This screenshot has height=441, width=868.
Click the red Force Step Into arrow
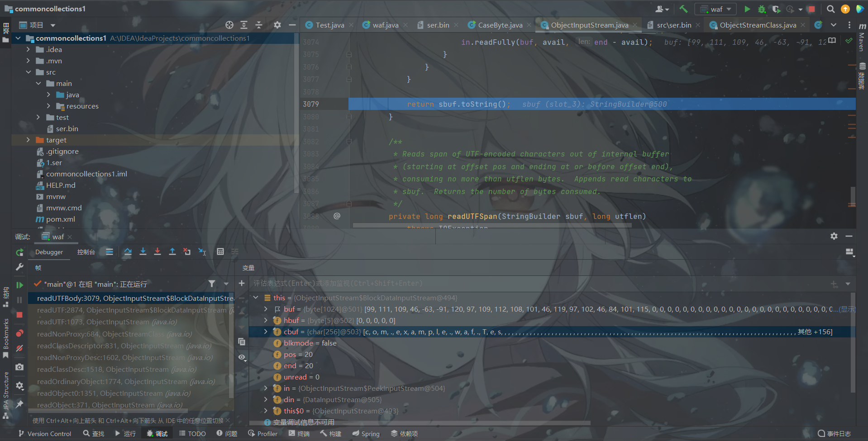point(157,252)
